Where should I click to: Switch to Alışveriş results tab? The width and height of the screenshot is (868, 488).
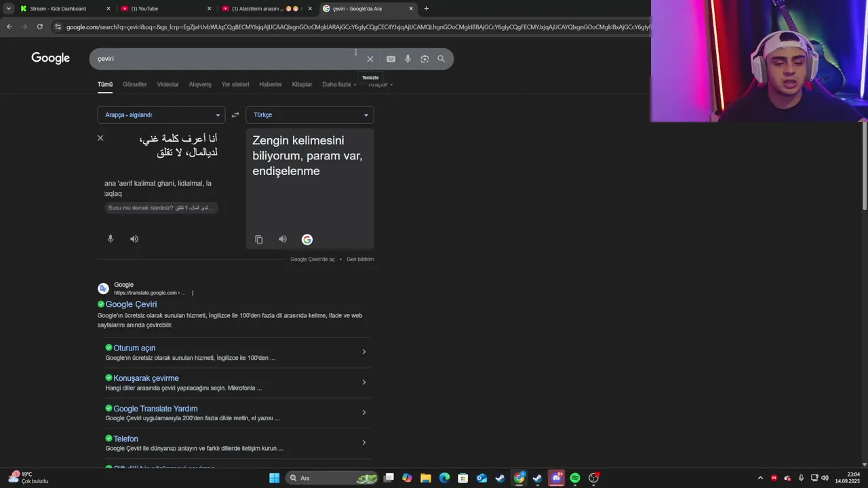coord(200,85)
